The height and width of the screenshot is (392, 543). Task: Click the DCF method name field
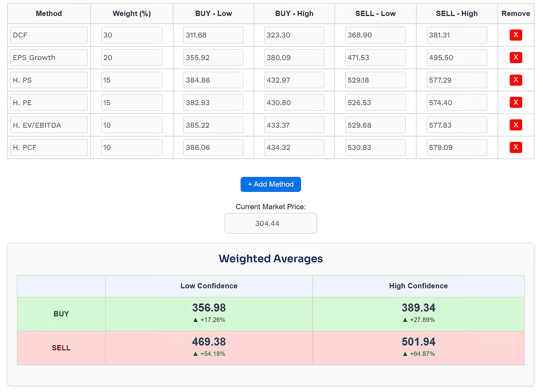click(49, 35)
